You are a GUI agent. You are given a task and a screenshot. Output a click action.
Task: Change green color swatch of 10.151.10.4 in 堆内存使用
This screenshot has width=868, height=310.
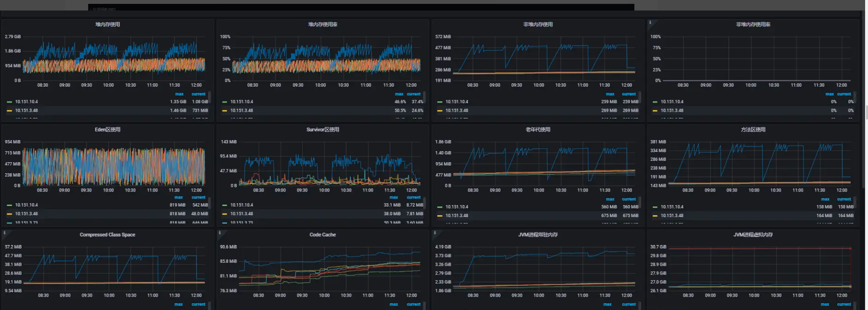point(9,102)
